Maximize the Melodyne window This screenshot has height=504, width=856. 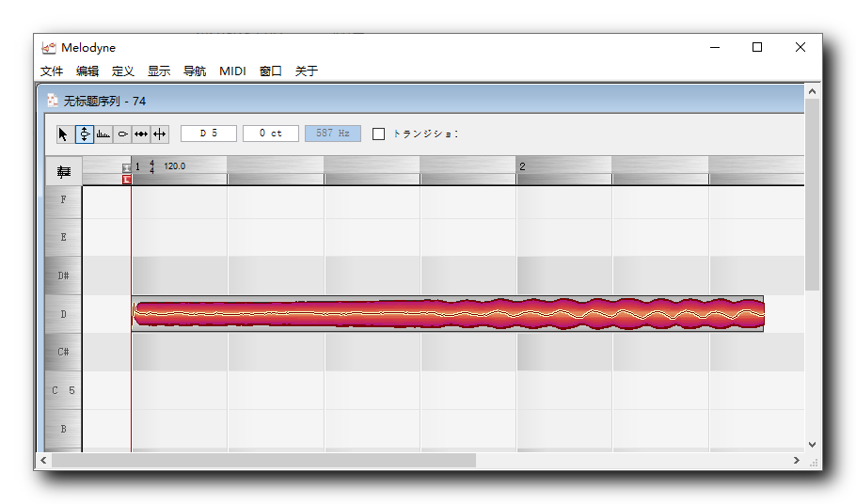pos(757,47)
